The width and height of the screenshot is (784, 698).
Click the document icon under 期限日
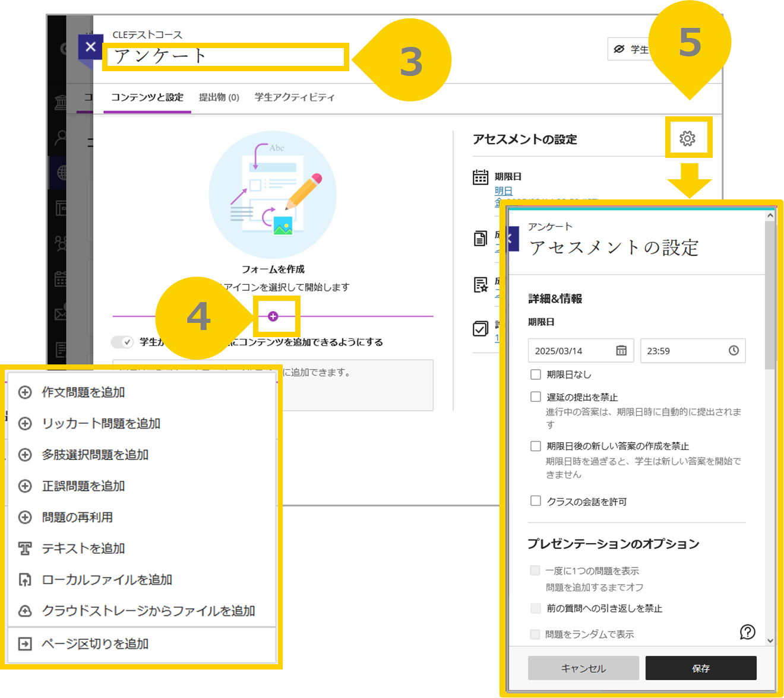[480, 239]
